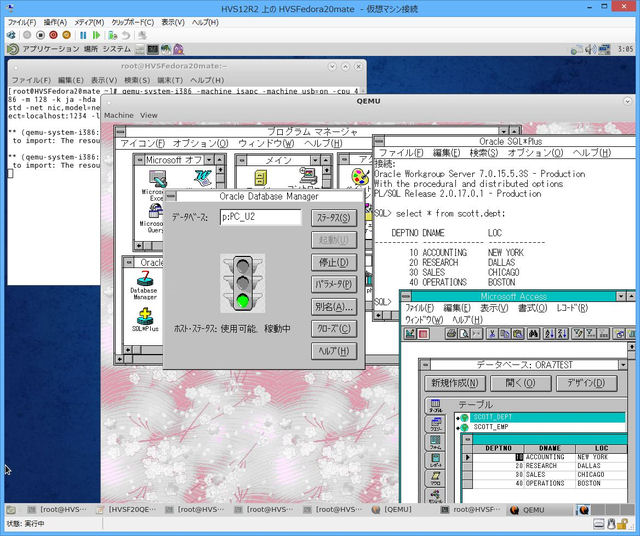Click the Design View icon in Access toolbar

[x=410, y=334]
